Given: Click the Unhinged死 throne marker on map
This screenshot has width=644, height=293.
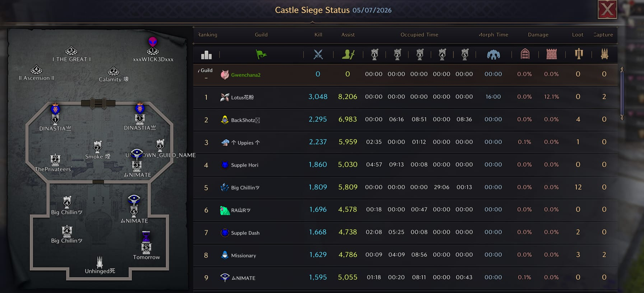Looking at the screenshot, I should click(x=100, y=262).
